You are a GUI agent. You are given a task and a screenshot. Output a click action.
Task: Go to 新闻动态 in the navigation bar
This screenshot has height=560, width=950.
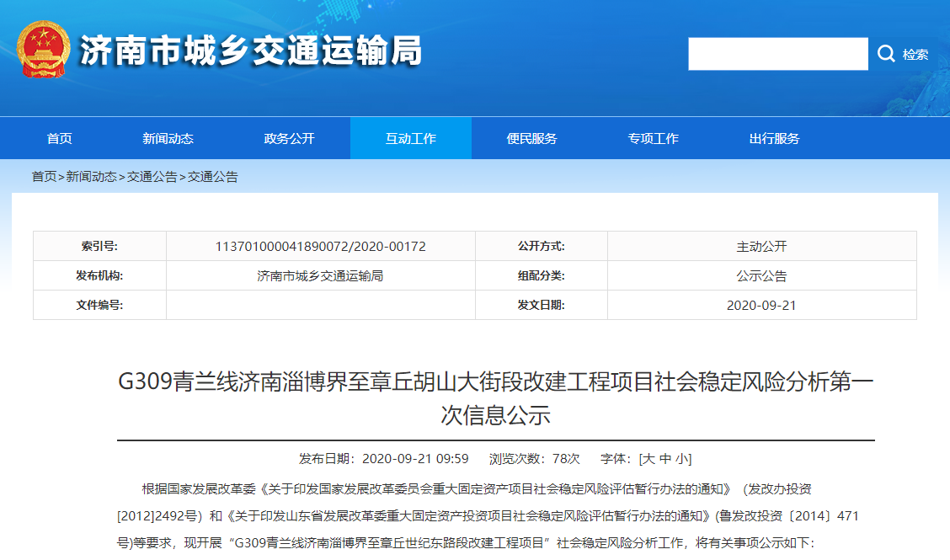point(168,139)
